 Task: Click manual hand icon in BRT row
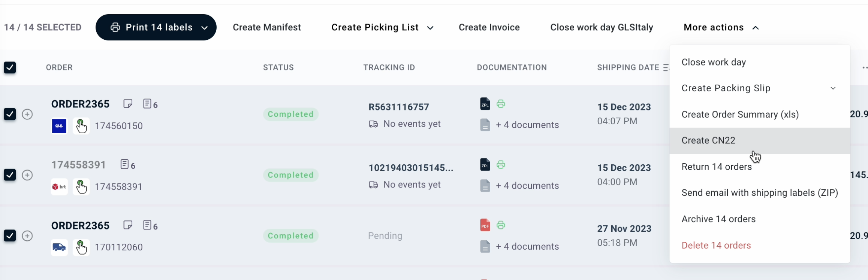pos(81,187)
